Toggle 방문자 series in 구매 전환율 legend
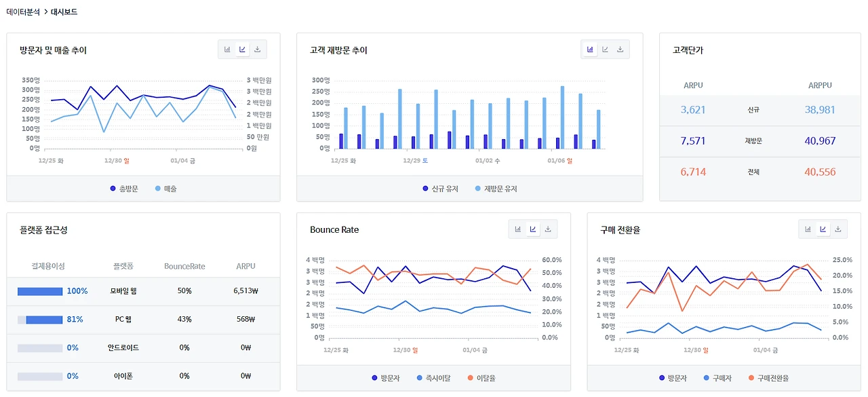The height and width of the screenshot is (397, 868). (x=673, y=378)
